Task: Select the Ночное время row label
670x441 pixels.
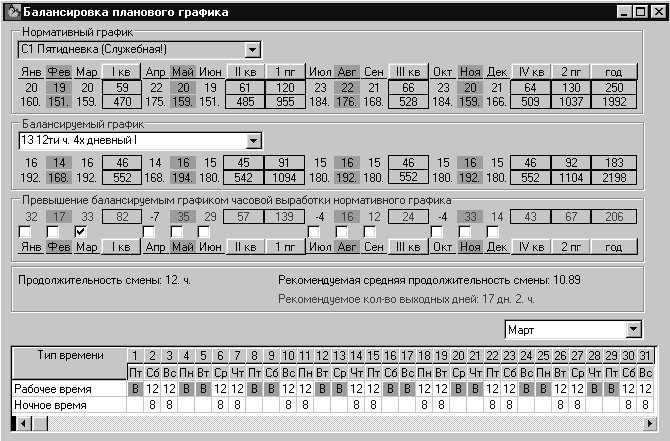Action: (x=70, y=405)
